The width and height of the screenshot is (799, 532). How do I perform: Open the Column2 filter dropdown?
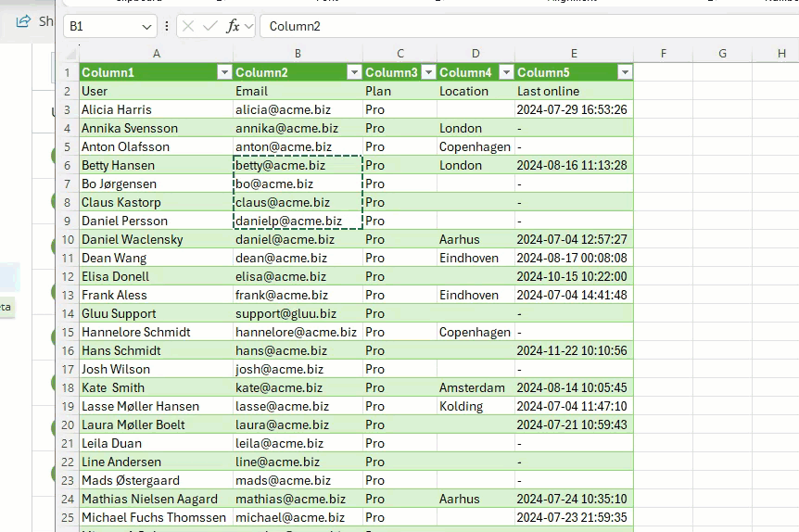353,72
